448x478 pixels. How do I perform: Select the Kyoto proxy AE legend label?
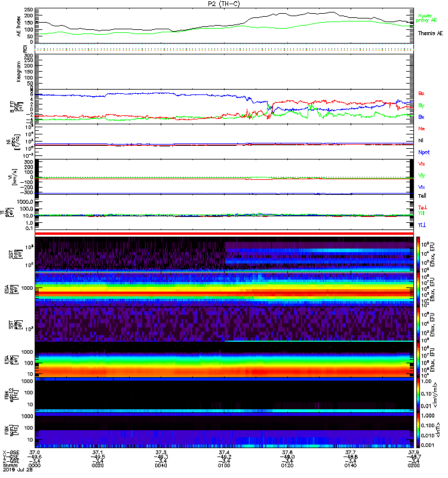click(426, 18)
